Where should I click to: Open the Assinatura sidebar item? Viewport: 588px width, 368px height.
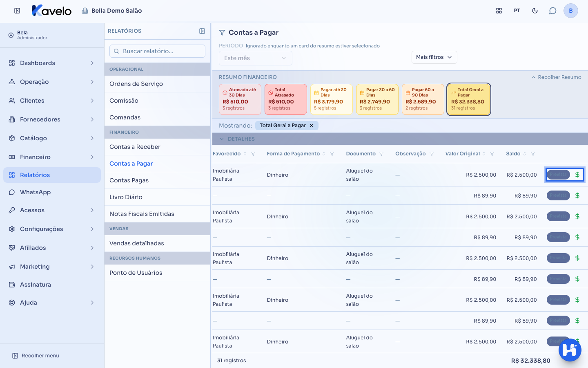click(x=52, y=285)
